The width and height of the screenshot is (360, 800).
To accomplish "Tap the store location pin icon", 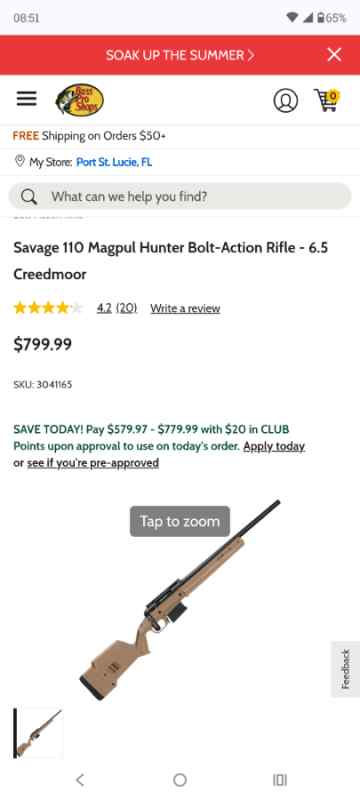I will (20, 162).
